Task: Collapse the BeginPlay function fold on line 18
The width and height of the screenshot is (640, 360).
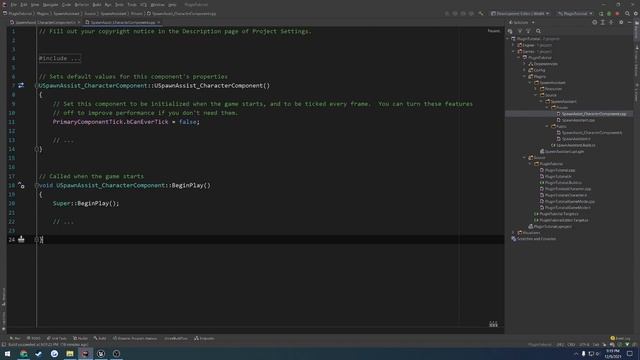Action: coord(36,185)
